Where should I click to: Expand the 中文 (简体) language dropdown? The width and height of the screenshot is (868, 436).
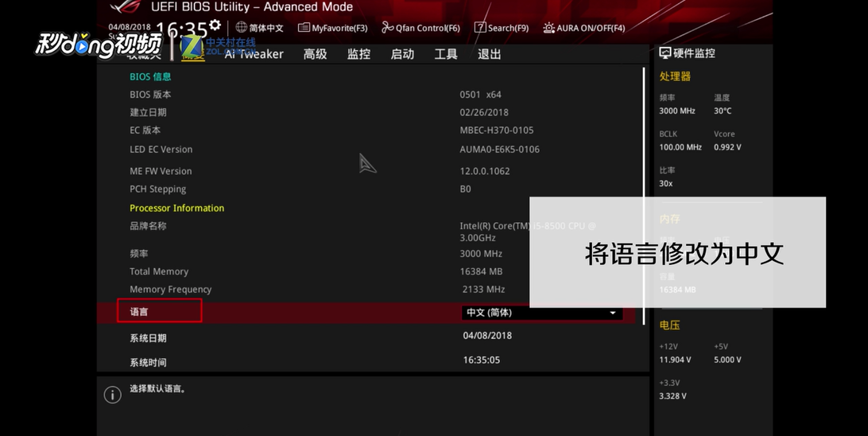tap(542, 313)
